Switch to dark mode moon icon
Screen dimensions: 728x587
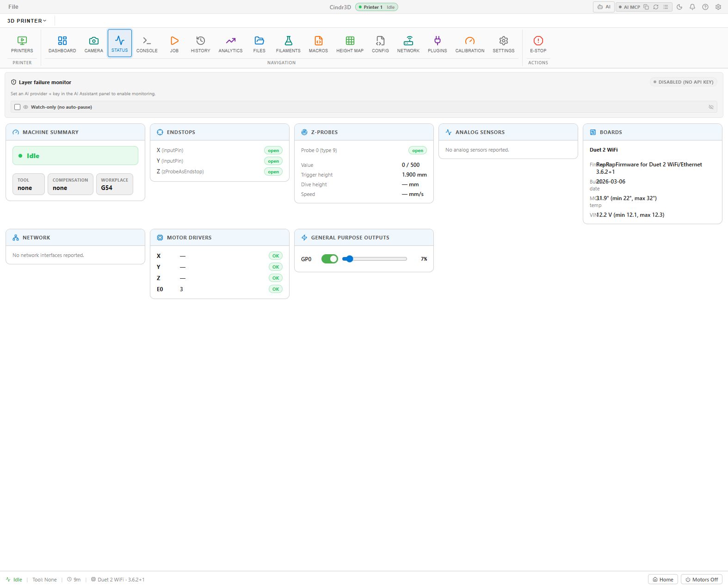[x=679, y=7]
